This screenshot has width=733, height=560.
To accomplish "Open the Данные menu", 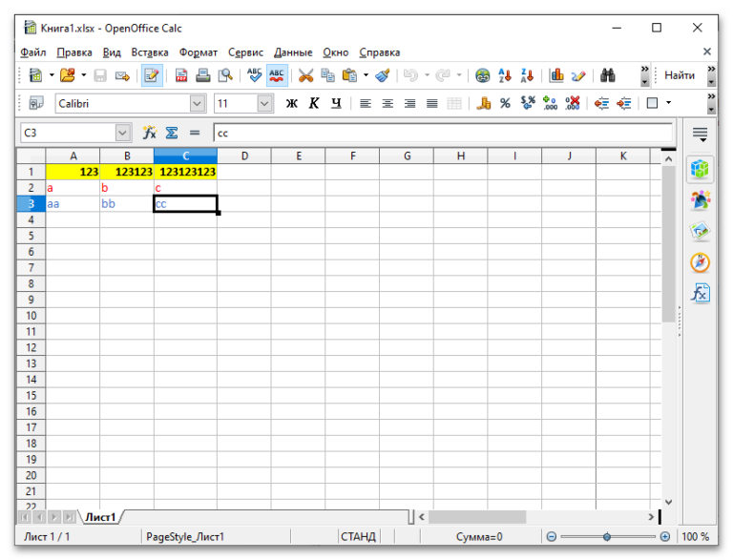I will (x=293, y=52).
